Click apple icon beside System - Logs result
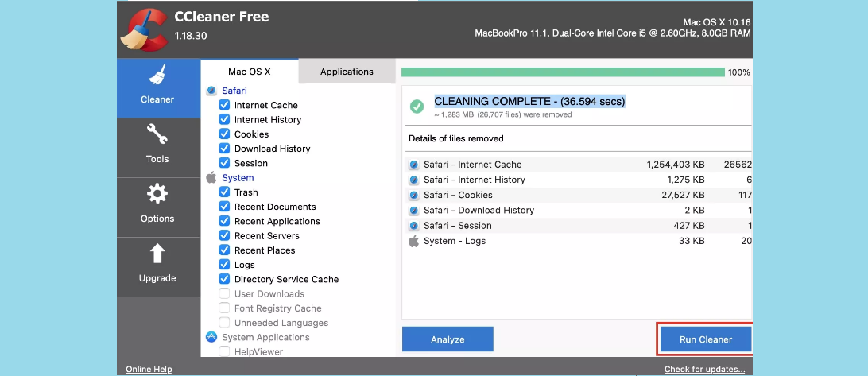Screen dimensions: 868x376 (x=413, y=241)
